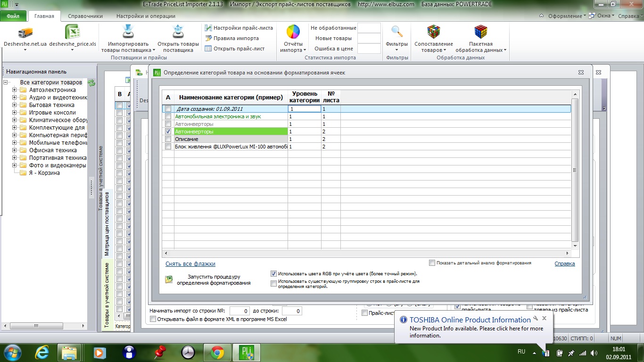Click the Import supplier goods icon
The width and height of the screenshot is (644, 362).
tap(128, 32)
